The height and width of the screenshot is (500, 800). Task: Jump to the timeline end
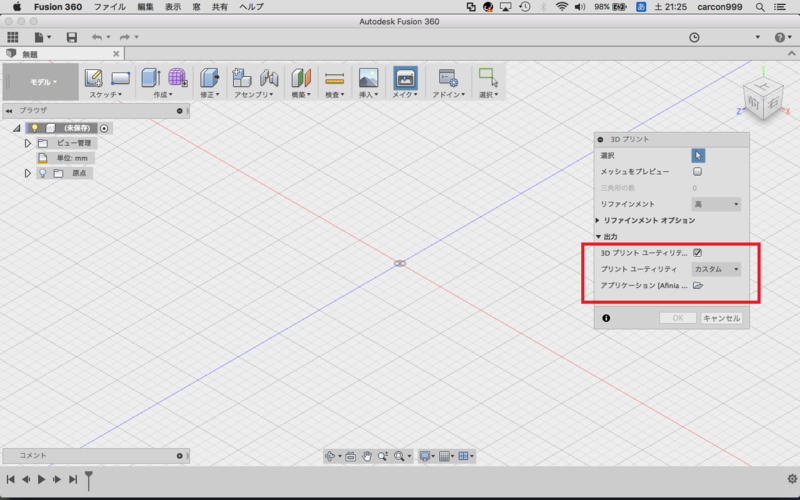coord(73,479)
